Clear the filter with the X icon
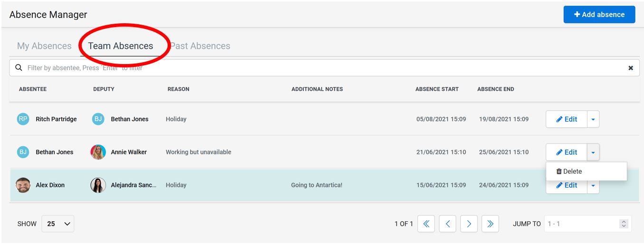Image resolution: width=644 pixels, height=244 pixels. (631, 68)
